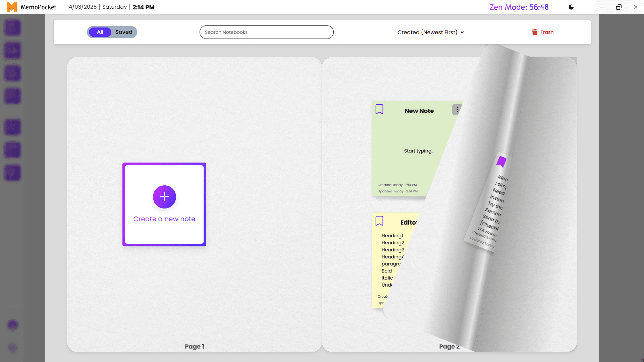
Task: Focus the Search Notebooks field
Action: (x=266, y=32)
